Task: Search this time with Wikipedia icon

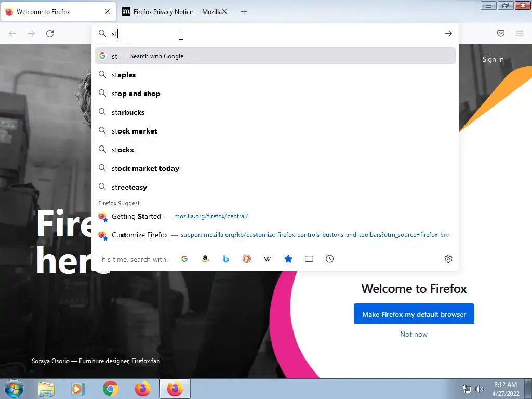Action: (268, 259)
